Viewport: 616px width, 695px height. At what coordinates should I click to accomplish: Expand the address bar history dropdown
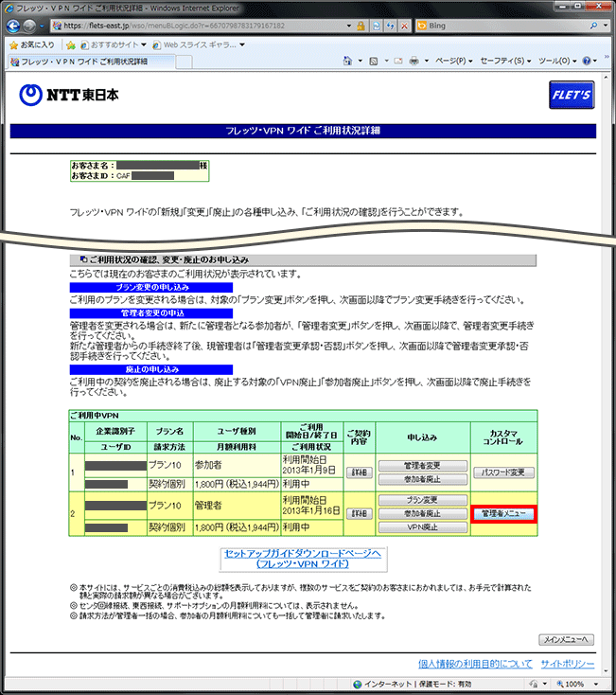tap(349, 26)
